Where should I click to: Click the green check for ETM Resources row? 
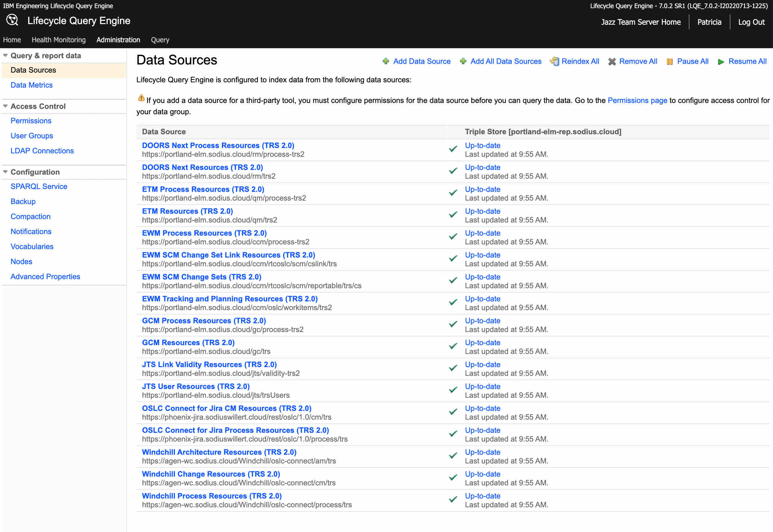click(453, 215)
